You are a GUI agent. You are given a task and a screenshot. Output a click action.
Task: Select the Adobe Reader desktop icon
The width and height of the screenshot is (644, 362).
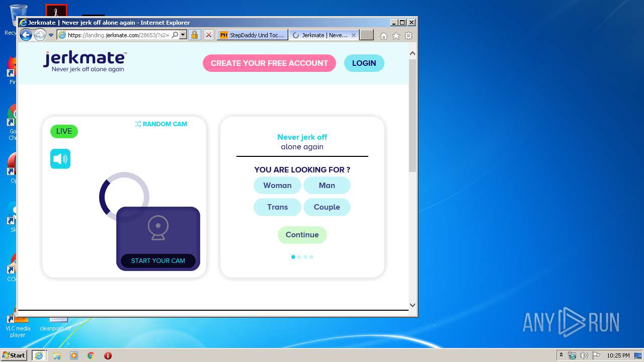[x=56, y=11]
